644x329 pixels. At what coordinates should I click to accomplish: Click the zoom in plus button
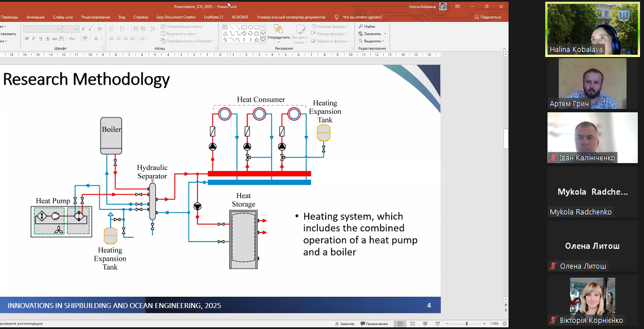pos(484,324)
